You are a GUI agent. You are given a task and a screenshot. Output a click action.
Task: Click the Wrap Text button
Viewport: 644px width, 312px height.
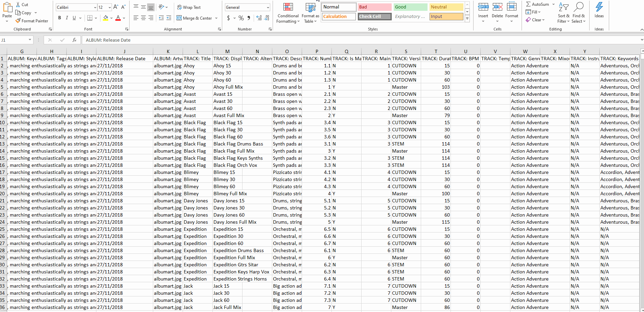click(x=189, y=7)
